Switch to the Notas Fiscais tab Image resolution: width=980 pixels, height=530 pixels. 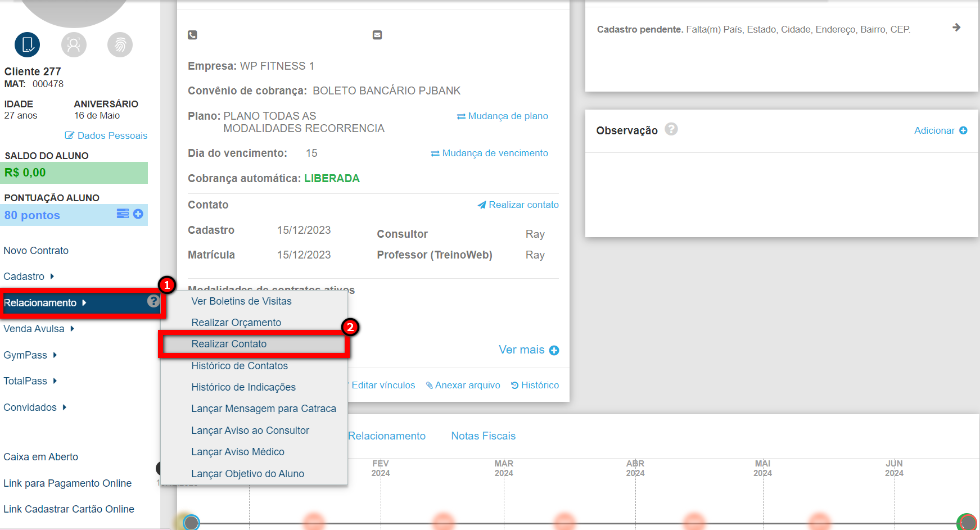[482, 436]
